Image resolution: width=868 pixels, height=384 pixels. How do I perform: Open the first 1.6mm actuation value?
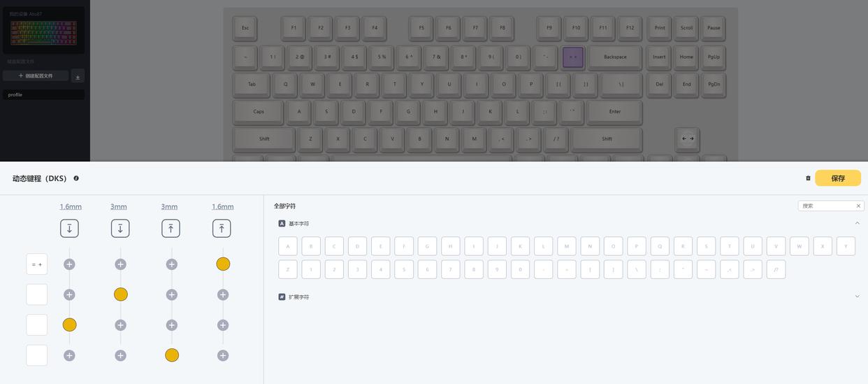[x=71, y=206]
